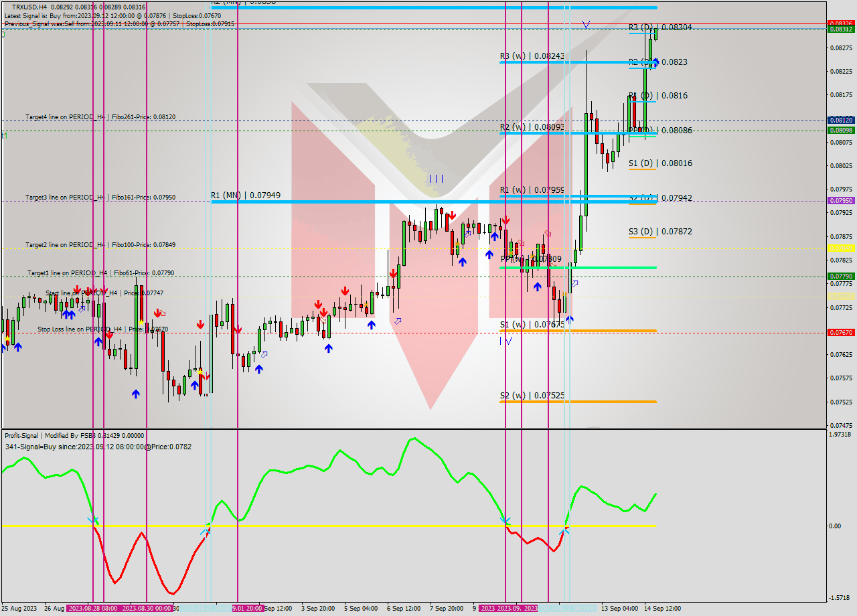The width and height of the screenshot is (857, 616).
Task: Click the TRXUSD,H4 chart title text
Action: 29,7
